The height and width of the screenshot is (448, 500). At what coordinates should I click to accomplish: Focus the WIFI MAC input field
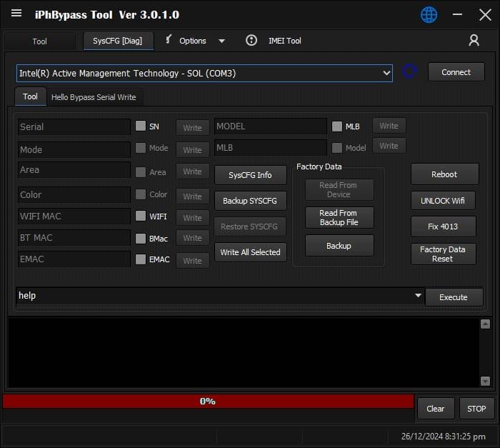(74, 216)
